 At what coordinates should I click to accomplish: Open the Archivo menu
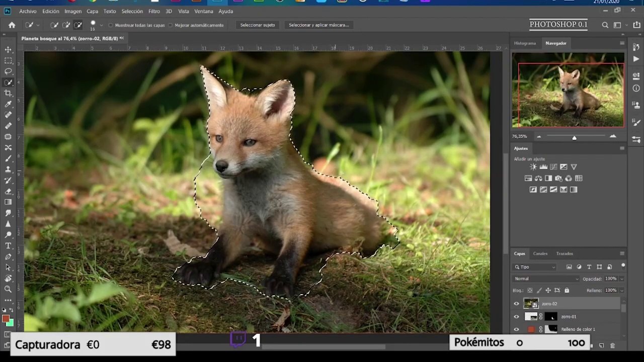[28, 11]
